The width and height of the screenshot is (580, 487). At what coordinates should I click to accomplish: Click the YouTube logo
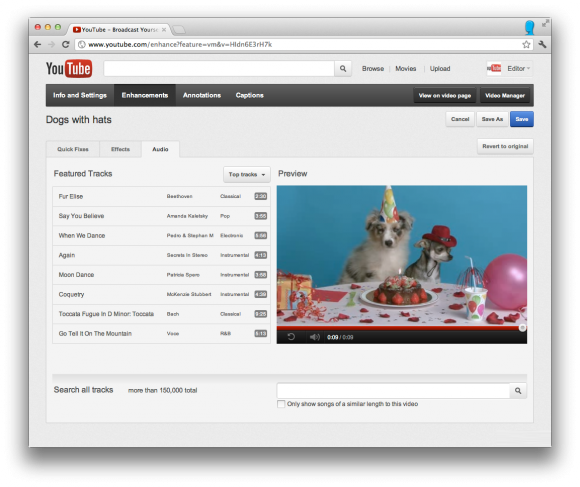click(x=69, y=69)
